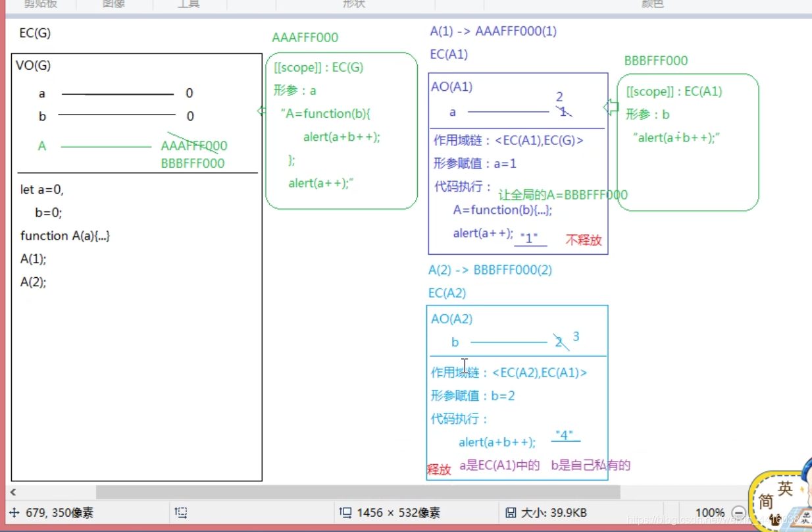
Task: Click the "[[scope]] : EC(G)" text
Action: 318,67
